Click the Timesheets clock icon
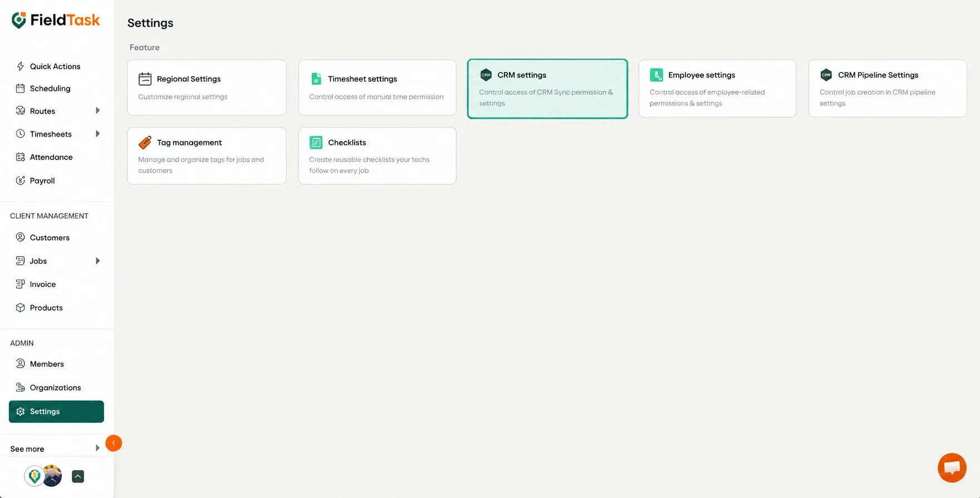Viewport: 980px width, 498px height. (21, 134)
